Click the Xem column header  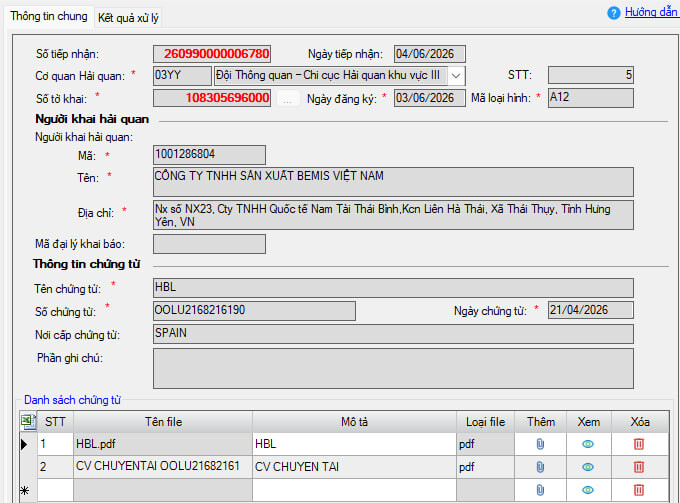point(588,422)
